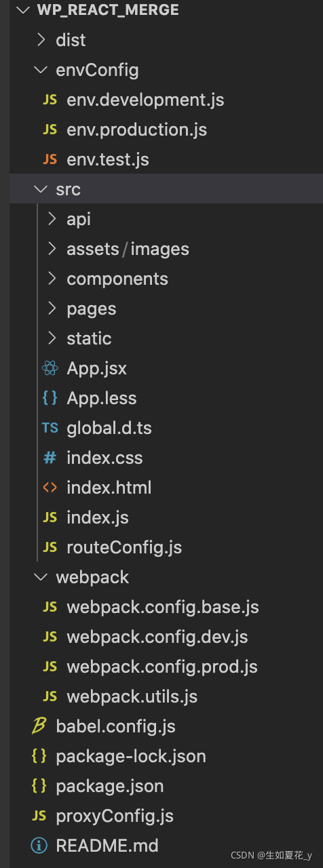Click the orange JS icon of env.test.js
323x868 pixels.
50,159
